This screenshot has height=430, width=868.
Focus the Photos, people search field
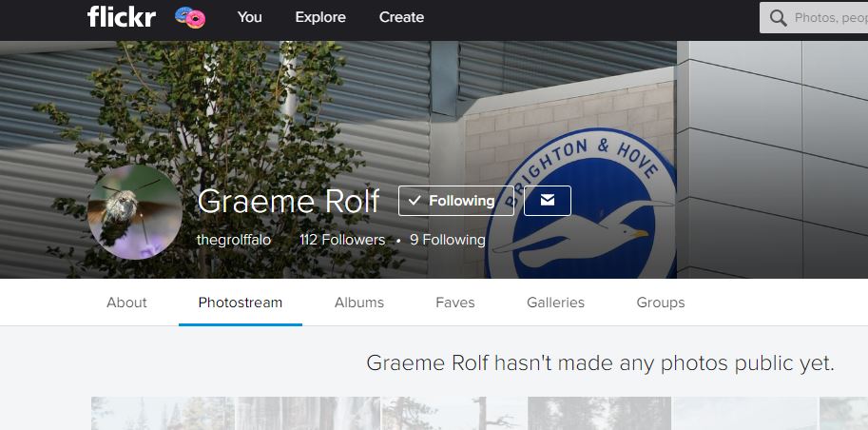[x=814, y=18]
